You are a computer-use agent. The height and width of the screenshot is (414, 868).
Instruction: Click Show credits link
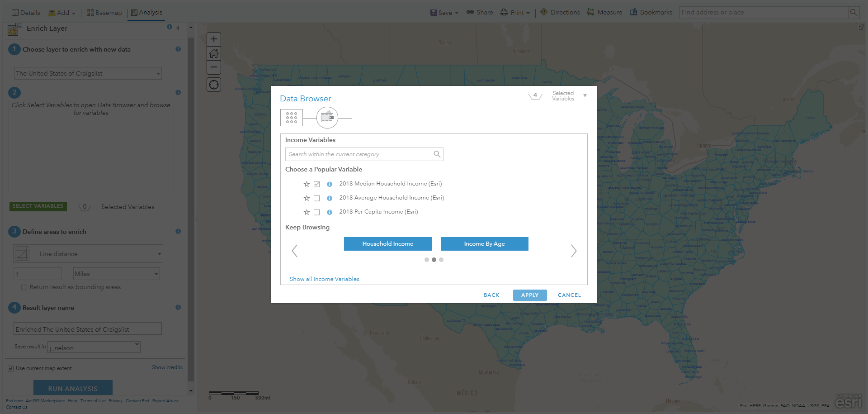click(167, 367)
